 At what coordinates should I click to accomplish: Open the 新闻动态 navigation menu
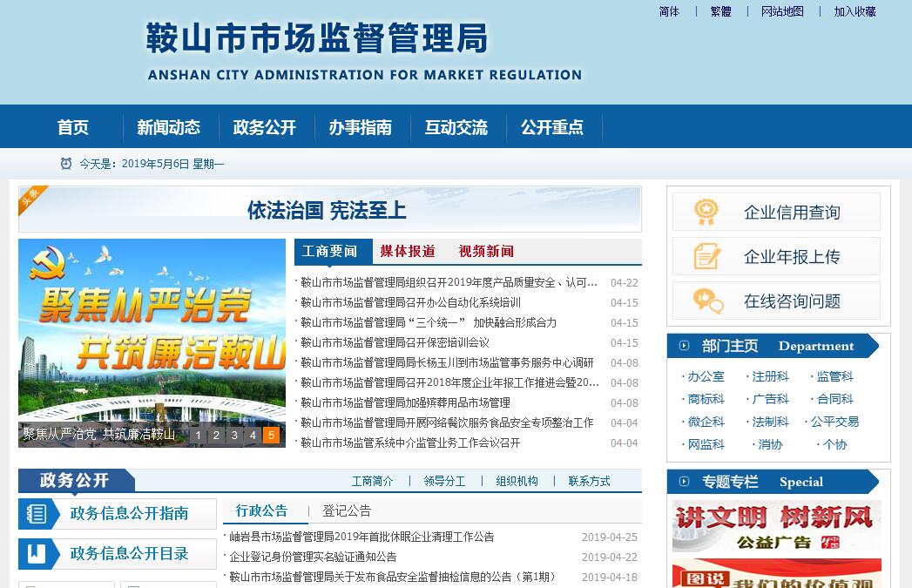pyautogui.click(x=168, y=127)
